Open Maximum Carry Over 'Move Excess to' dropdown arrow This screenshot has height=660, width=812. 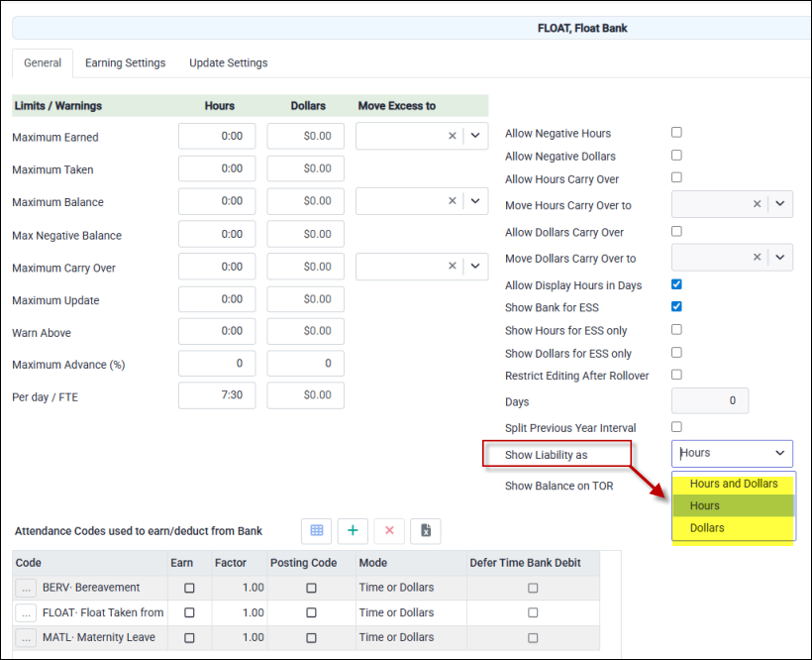tap(475, 267)
